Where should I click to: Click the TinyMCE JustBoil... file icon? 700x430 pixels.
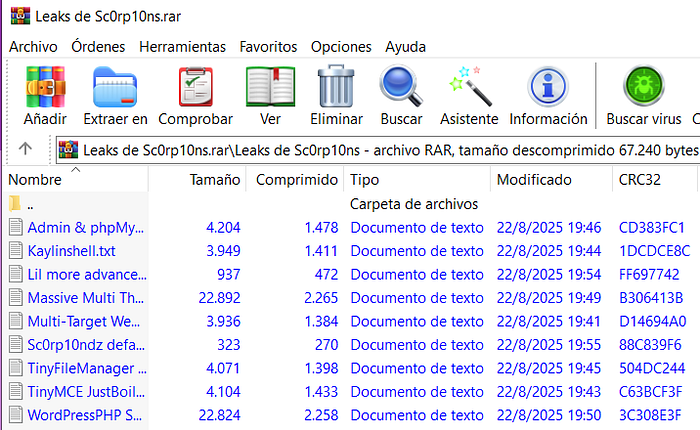16,391
